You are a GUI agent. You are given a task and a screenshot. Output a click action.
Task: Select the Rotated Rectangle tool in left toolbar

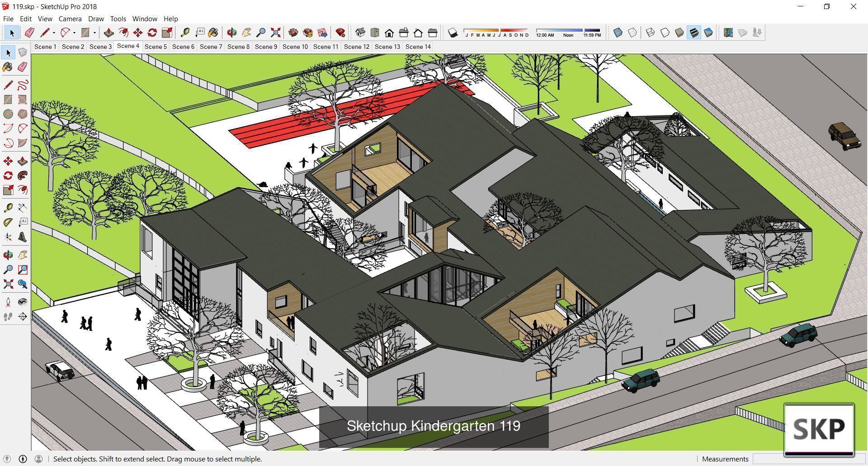coord(22,100)
